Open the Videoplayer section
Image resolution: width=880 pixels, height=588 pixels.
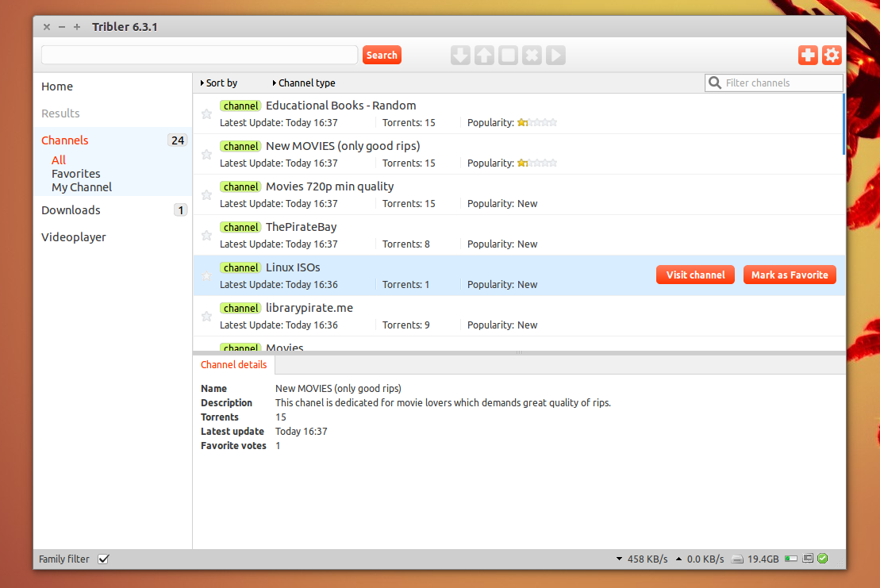(x=74, y=236)
